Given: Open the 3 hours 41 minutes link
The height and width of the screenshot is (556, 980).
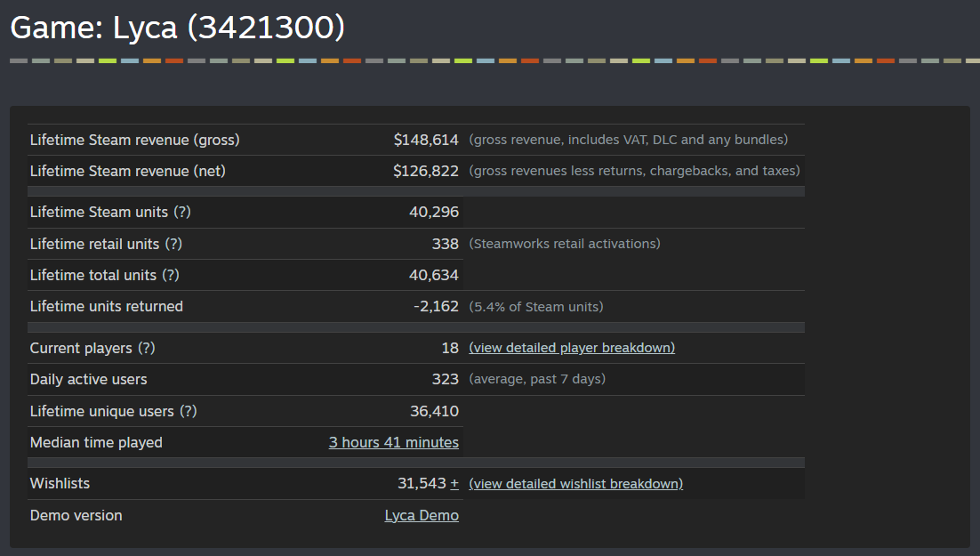Looking at the screenshot, I should coord(394,442).
